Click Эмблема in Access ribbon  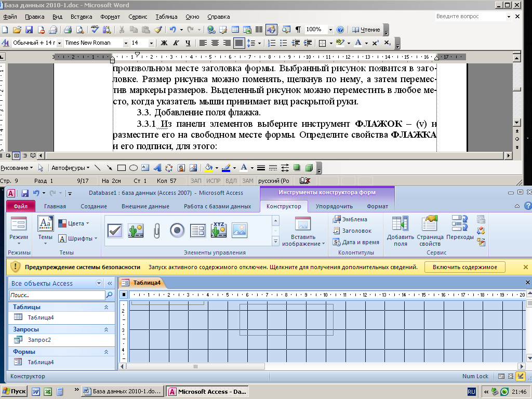click(350, 220)
